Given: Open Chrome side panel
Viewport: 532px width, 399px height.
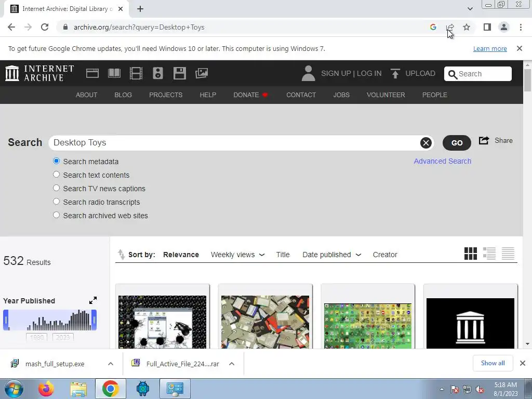Looking at the screenshot, I should (487, 27).
